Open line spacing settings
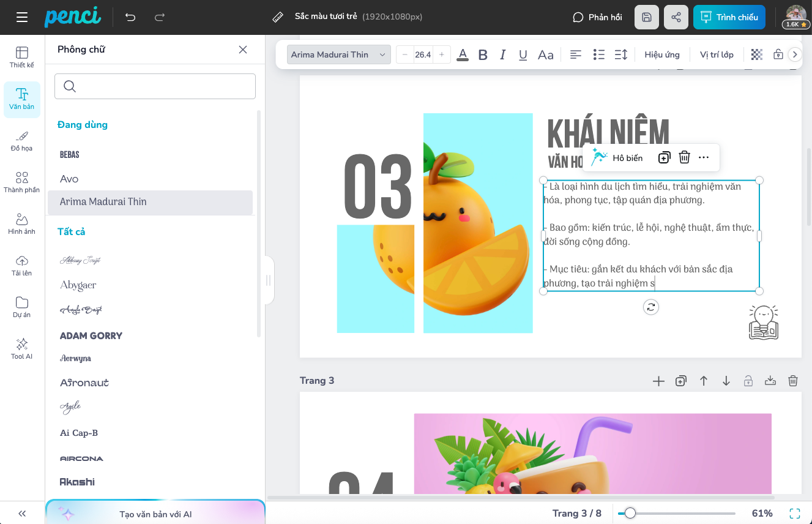The width and height of the screenshot is (812, 524). click(x=620, y=54)
